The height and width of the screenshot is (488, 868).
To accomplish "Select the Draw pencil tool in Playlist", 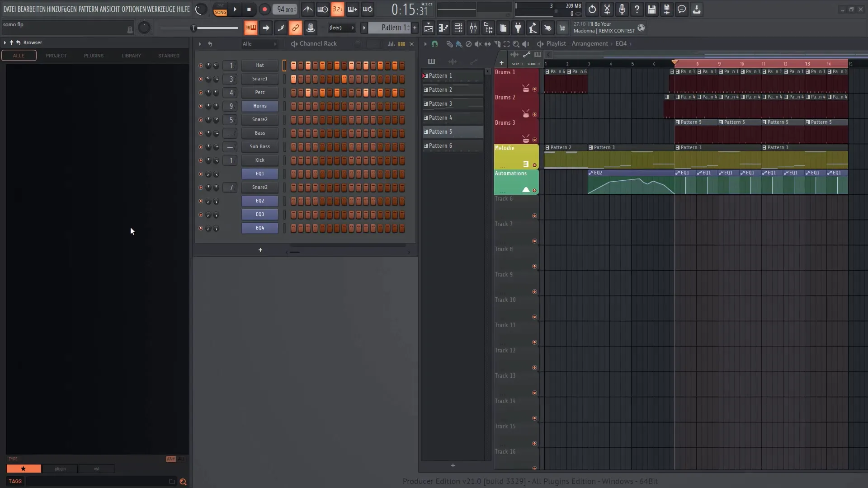I will (449, 44).
